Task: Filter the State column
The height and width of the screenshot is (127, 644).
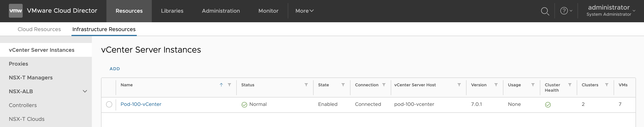Action: tap(343, 85)
